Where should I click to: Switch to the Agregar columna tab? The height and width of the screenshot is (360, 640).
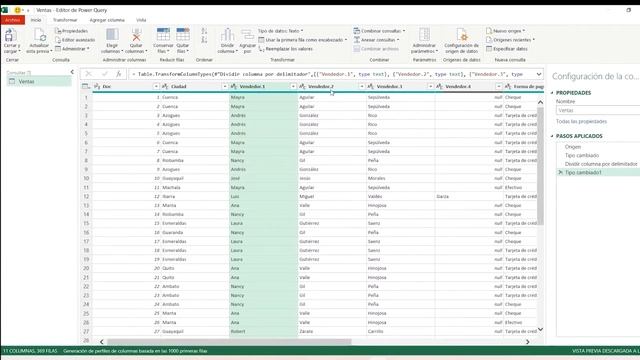pos(107,20)
